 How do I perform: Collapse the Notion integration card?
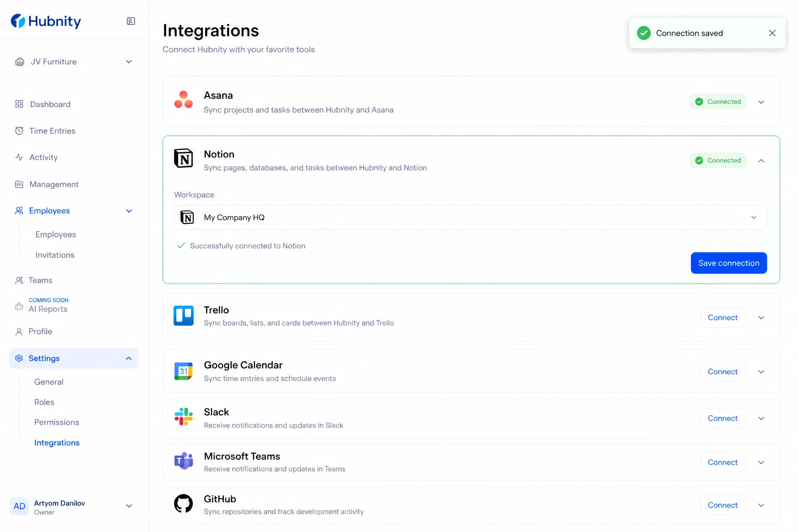tap(761, 161)
